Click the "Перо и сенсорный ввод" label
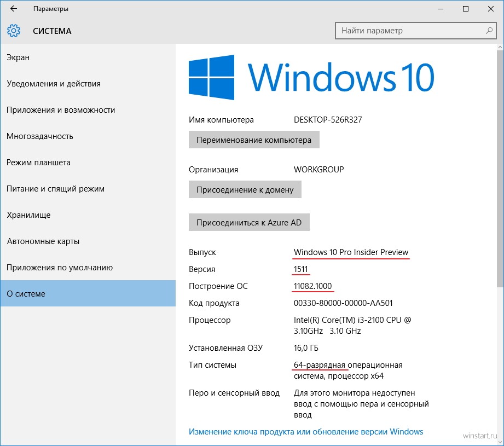The height and width of the screenshot is (446, 504). (234, 393)
